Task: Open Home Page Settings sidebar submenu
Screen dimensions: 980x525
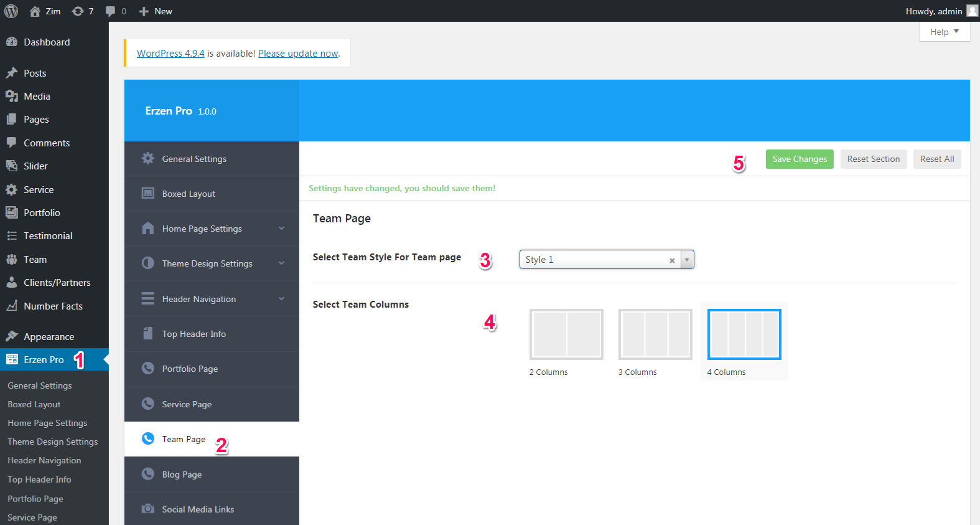Action: (x=47, y=423)
